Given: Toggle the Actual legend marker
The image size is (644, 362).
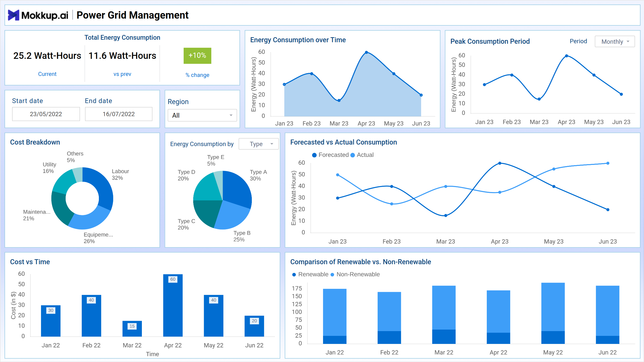Looking at the screenshot, I should click(x=353, y=155).
